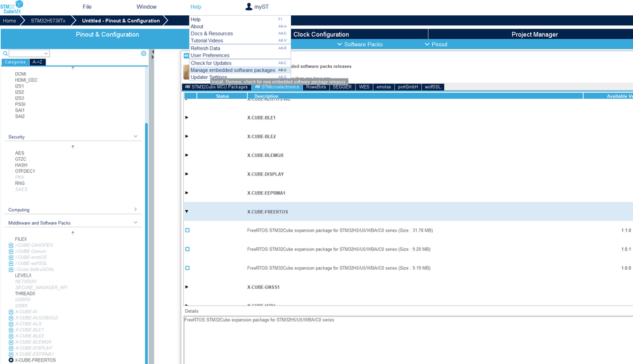
Task: Collapse the X-CUBE-FREERTOS package row
Action: point(186,211)
